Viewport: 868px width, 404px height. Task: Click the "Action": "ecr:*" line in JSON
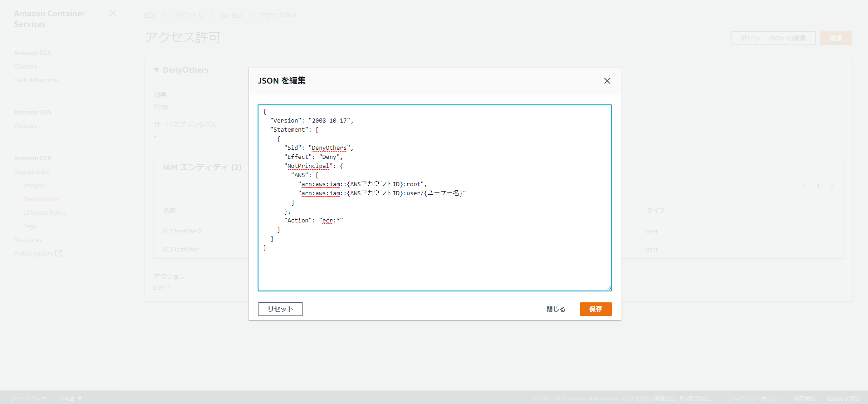click(x=313, y=221)
